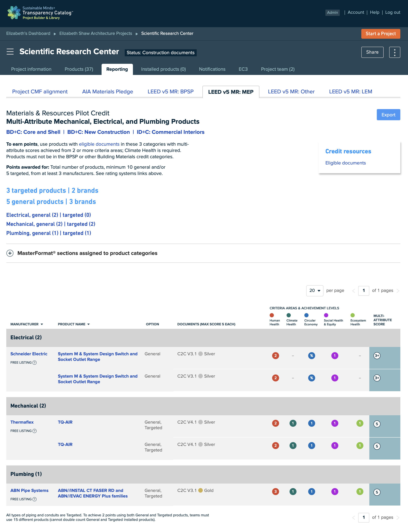Click the help icon beside Schneider Electric FREE LISTING
Viewport: 408px width, 532px height.
coord(34,362)
